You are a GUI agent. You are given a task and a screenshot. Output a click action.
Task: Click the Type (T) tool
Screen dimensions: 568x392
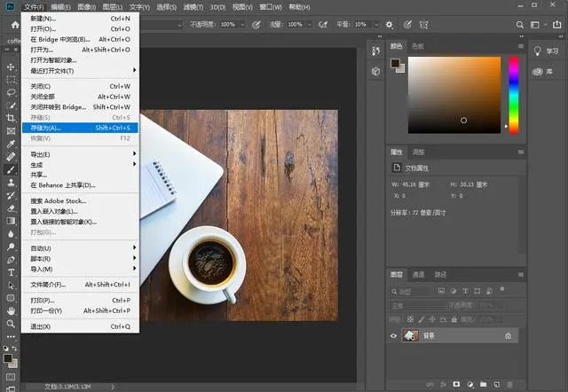[11, 273]
